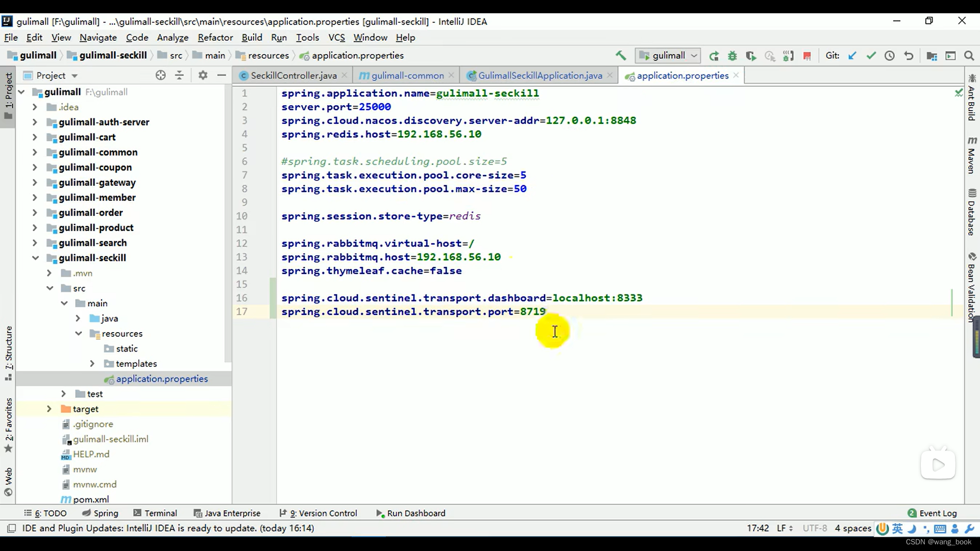Expand the templates folder in resources
This screenshot has height=551, width=980.
pos(91,363)
